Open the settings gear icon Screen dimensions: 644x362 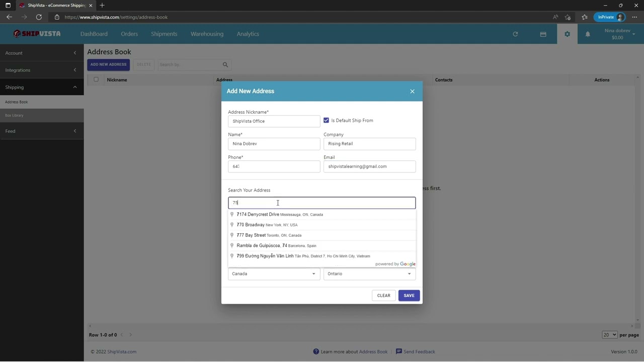tap(567, 34)
